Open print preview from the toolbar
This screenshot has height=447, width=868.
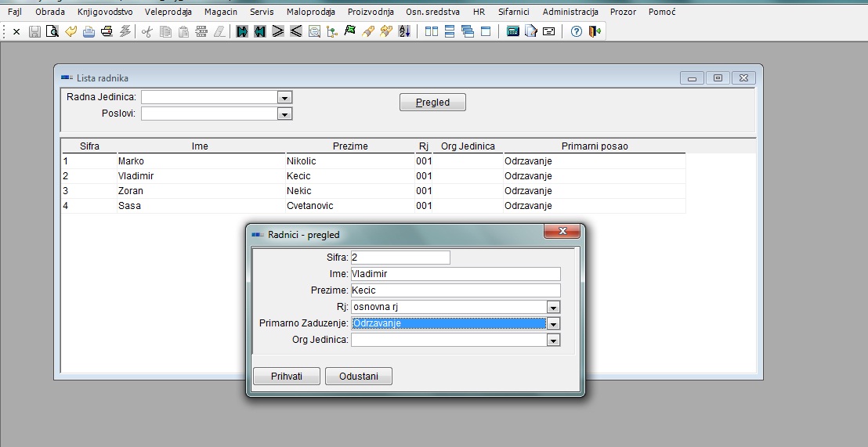click(52, 31)
